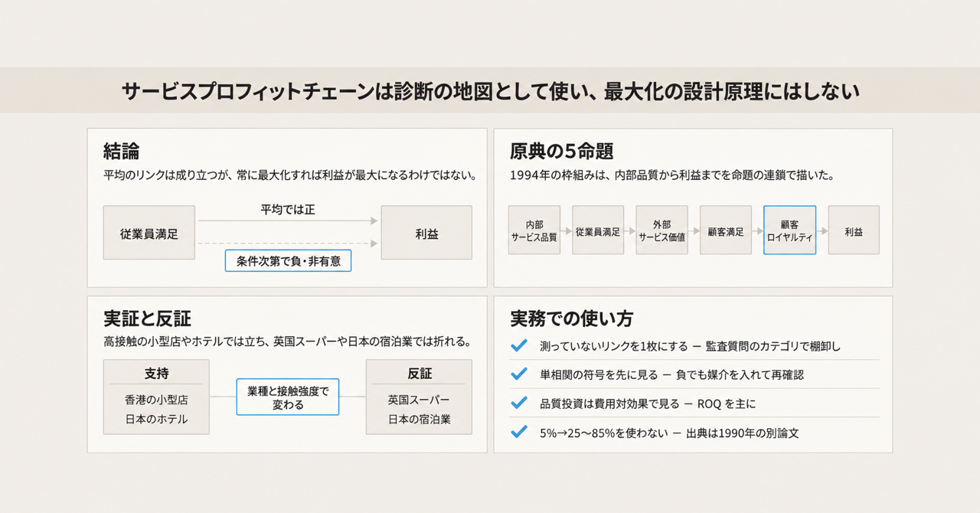Click the checkmark beside 5%→25〜85%を使わない

click(x=519, y=433)
